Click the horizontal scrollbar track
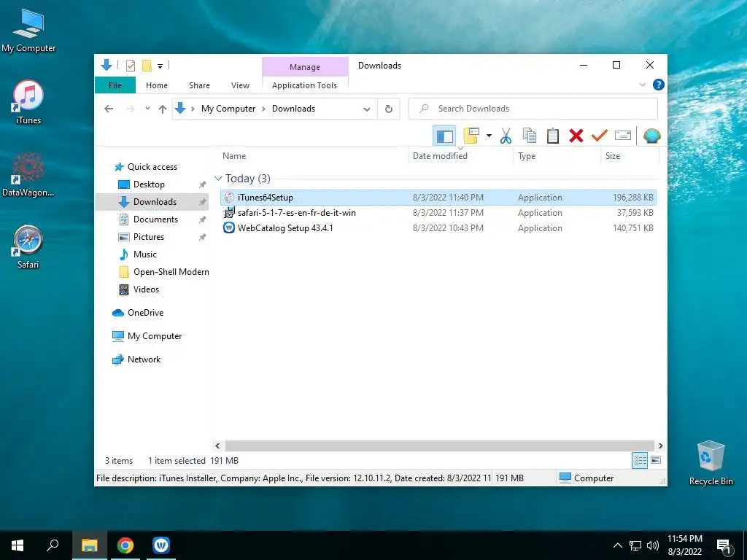This screenshot has height=560, width=747. (x=438, y=446)
